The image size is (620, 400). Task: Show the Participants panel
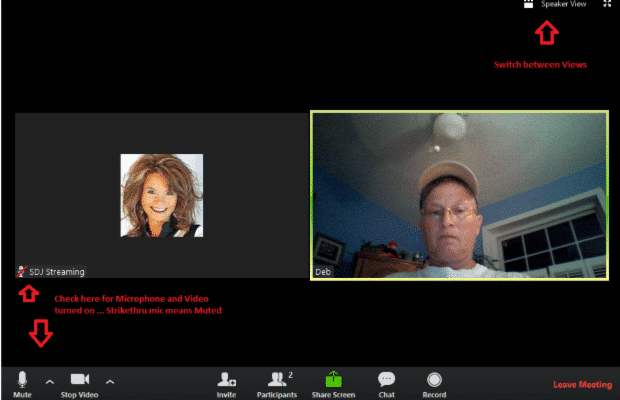(x=277, y=385)
